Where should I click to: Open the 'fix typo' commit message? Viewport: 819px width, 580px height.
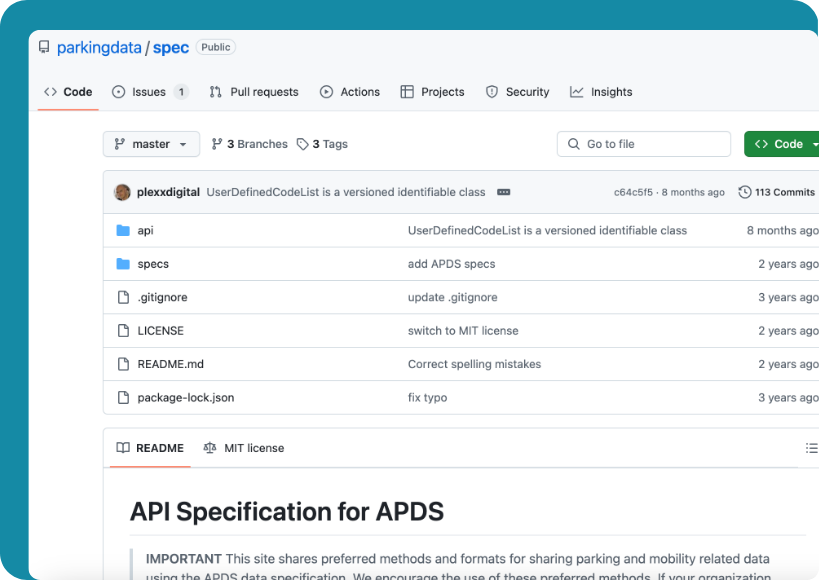pos(427,398)
